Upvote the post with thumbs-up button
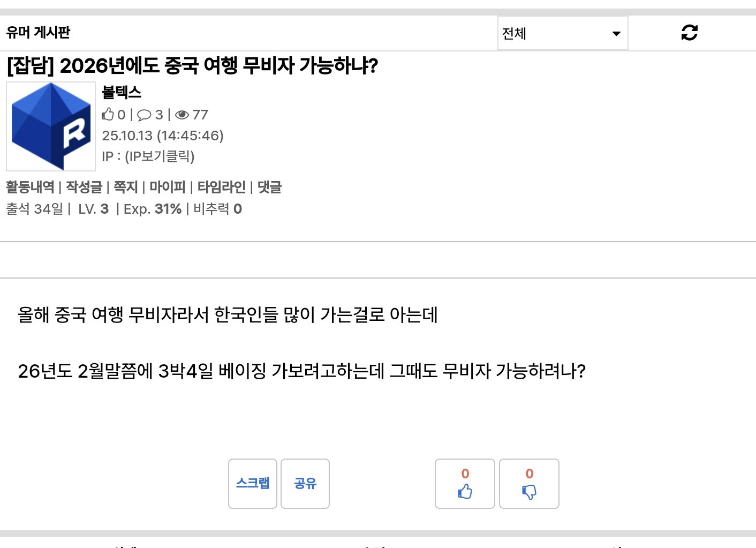Image resolution: width=756 pixels, height=548 pixels. click(x=465, y=484)
